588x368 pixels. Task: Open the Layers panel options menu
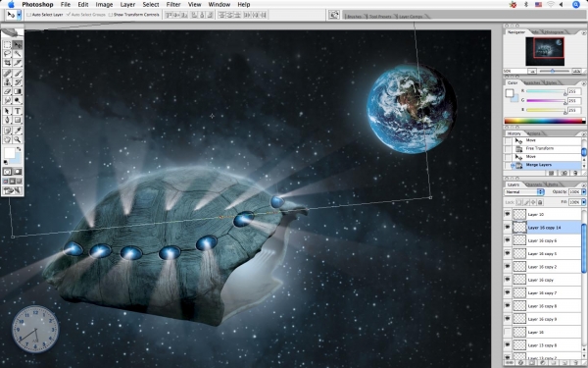583,184
